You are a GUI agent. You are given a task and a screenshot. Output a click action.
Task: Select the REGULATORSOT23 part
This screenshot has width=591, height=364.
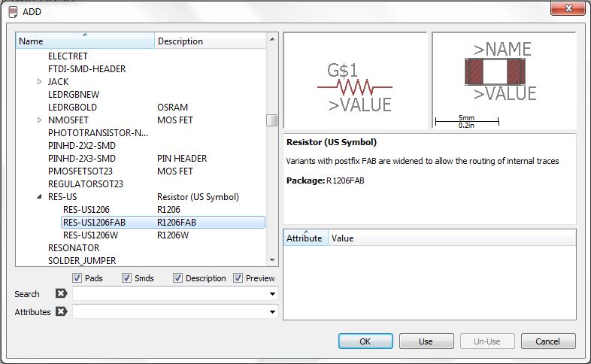coord(86,184)
